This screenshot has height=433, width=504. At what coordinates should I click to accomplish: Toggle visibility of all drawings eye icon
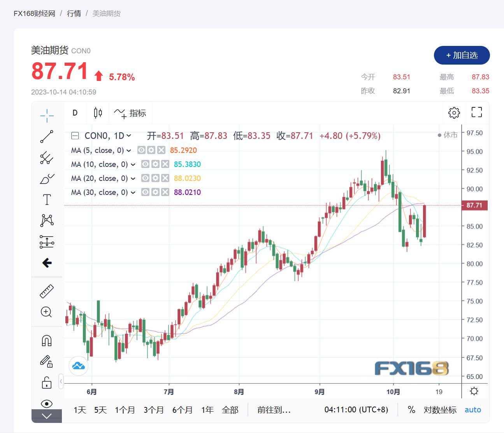(x=47, y=403)
